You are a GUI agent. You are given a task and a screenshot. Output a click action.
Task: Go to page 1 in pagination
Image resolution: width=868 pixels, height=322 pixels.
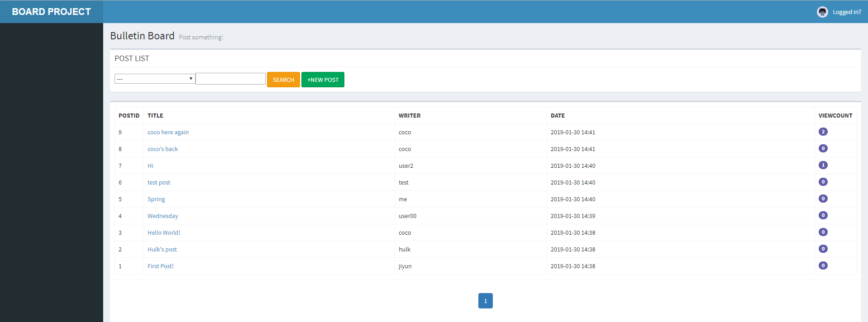(x=486, y=301)
